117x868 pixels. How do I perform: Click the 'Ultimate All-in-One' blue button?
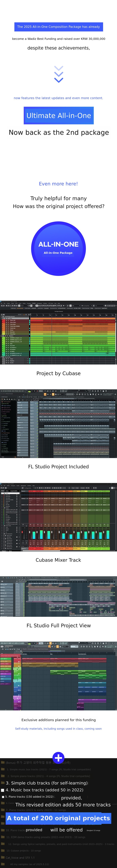(58, 116)
